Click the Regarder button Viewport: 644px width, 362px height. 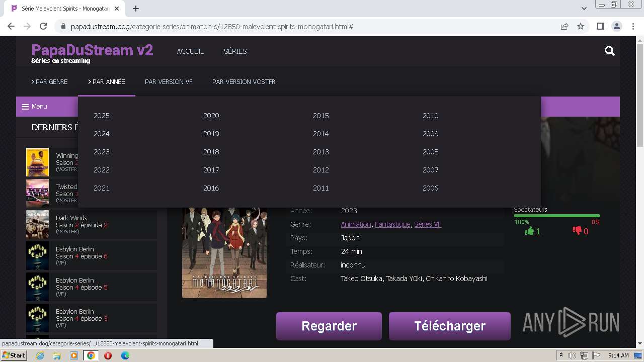point(329,326)
